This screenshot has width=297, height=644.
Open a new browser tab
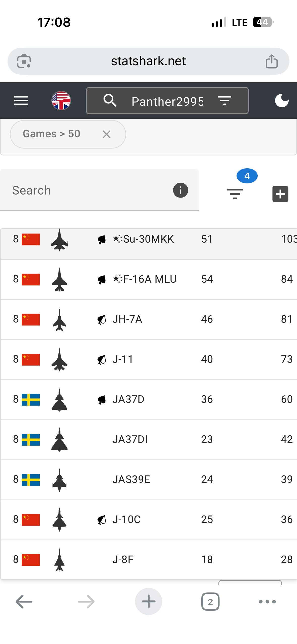tap(148, 602)
